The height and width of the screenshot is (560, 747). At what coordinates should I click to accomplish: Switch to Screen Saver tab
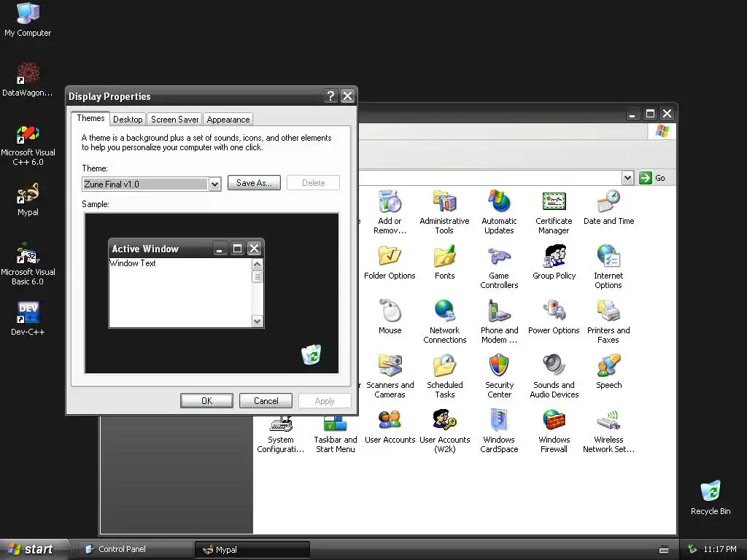(175, 120)
